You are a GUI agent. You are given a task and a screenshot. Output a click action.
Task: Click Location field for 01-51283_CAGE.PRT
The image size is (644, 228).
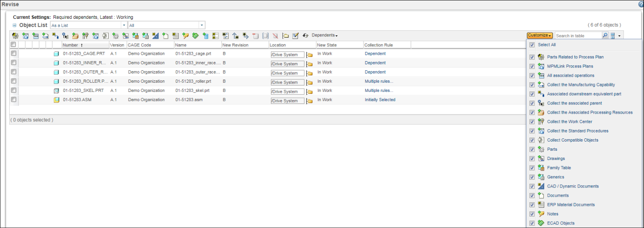point(287,55)
